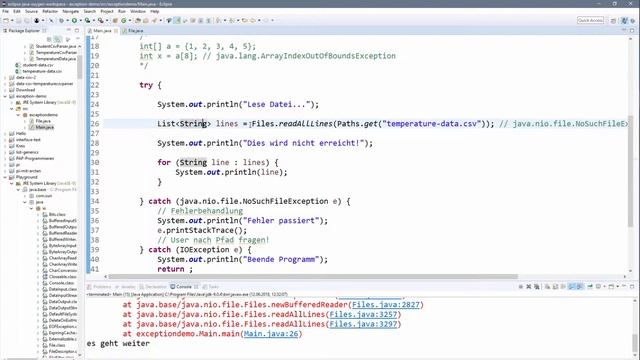640x360 pixels.
Task: Click the editor horizontal scrollbar
Action: click(x=313, y=276)
